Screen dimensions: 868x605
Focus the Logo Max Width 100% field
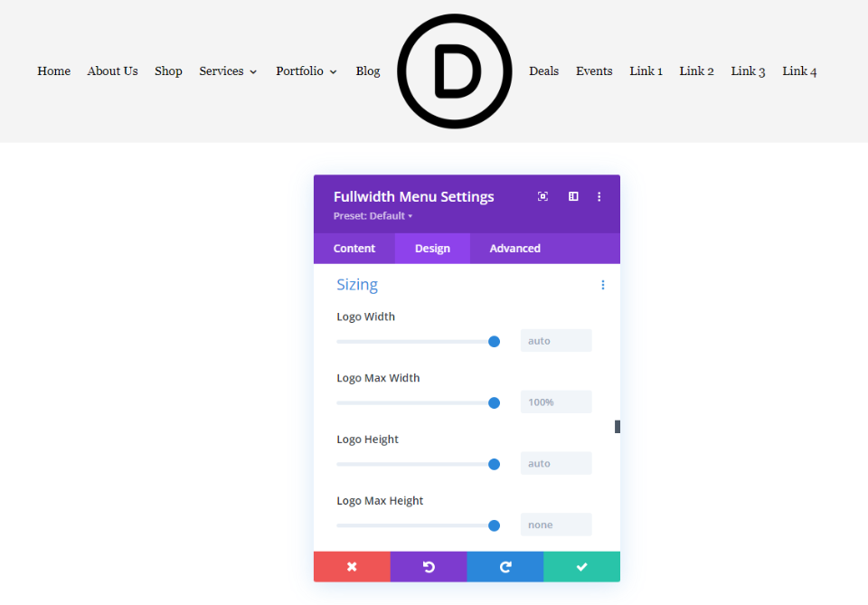(x=556, y=402)
